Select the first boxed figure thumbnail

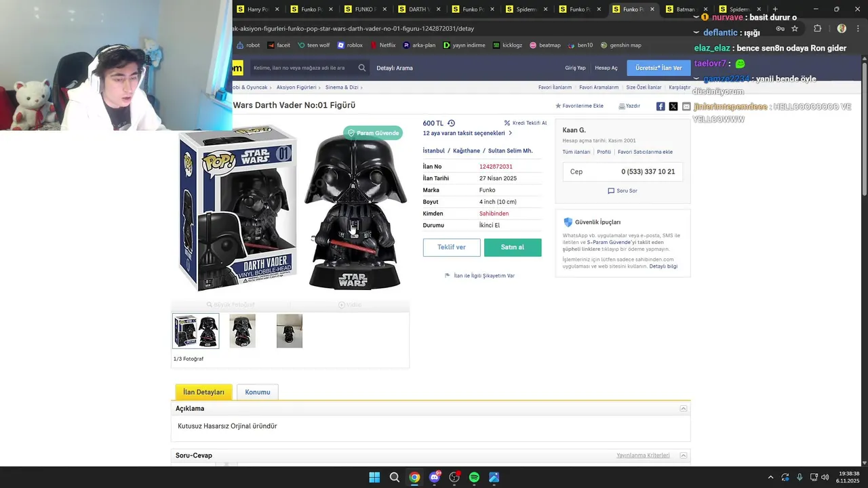[196, 331]
